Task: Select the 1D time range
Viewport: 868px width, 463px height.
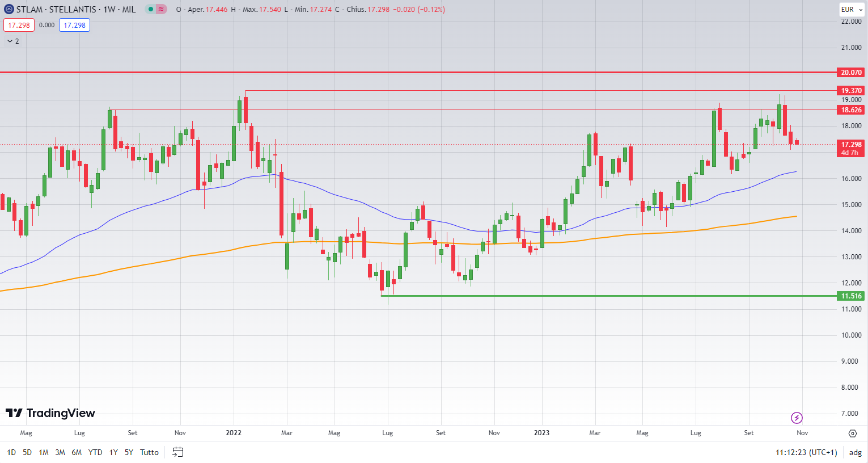Action: [11, 452]
